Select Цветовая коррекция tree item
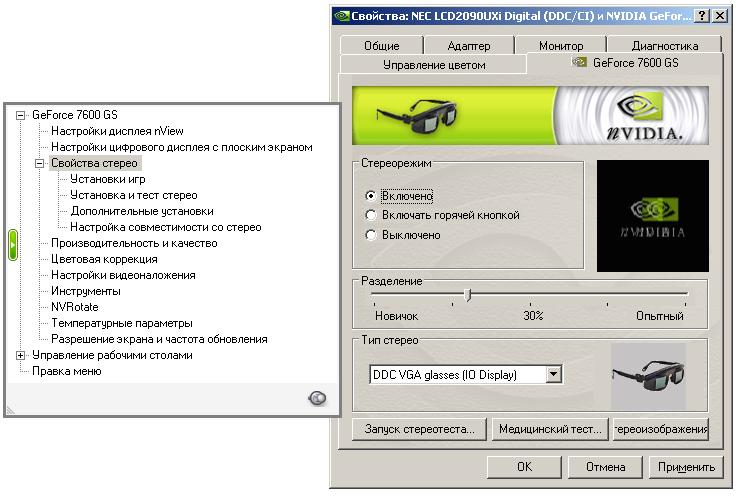Image resolution: width=740 pixels, height=496 pixels. coord(104,260)
